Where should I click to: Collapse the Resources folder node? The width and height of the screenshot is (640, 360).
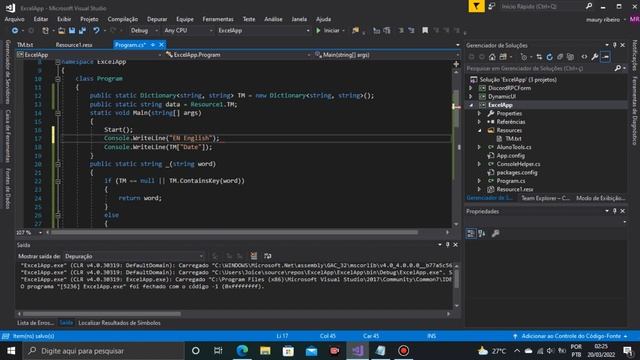click(x=480, y=131)
